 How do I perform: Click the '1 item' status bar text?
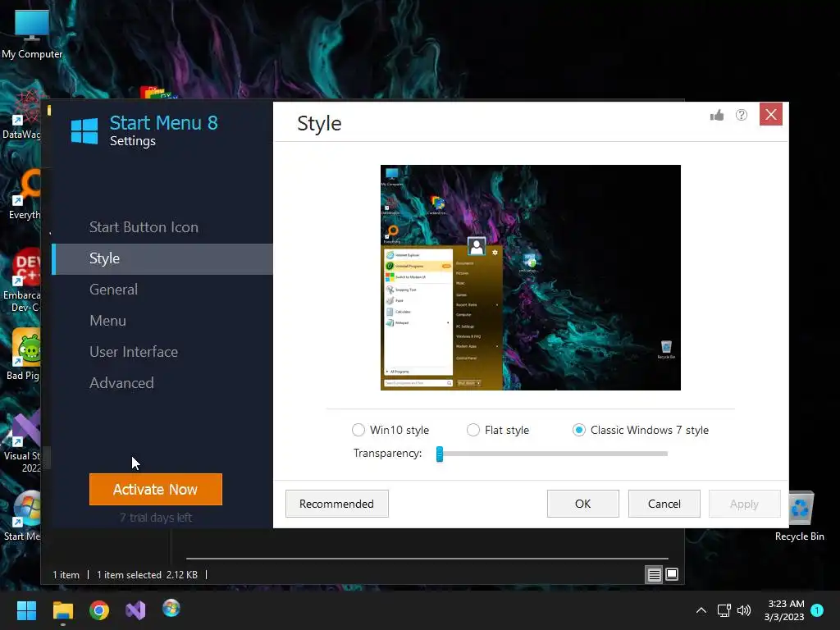[66, 575]
